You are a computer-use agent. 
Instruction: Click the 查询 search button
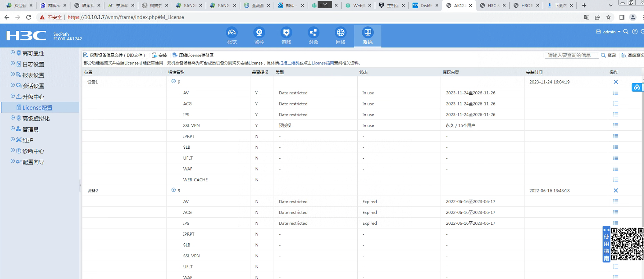click(608, 55)
